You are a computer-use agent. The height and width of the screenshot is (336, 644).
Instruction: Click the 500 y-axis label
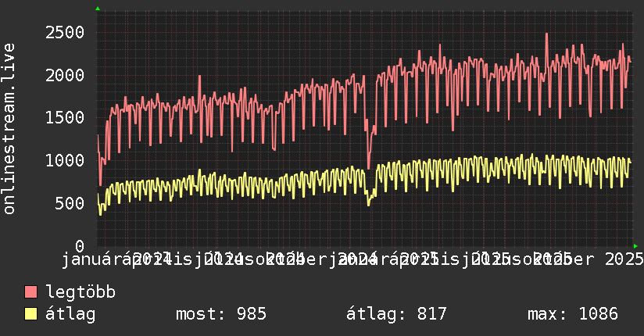coord(70,203)
